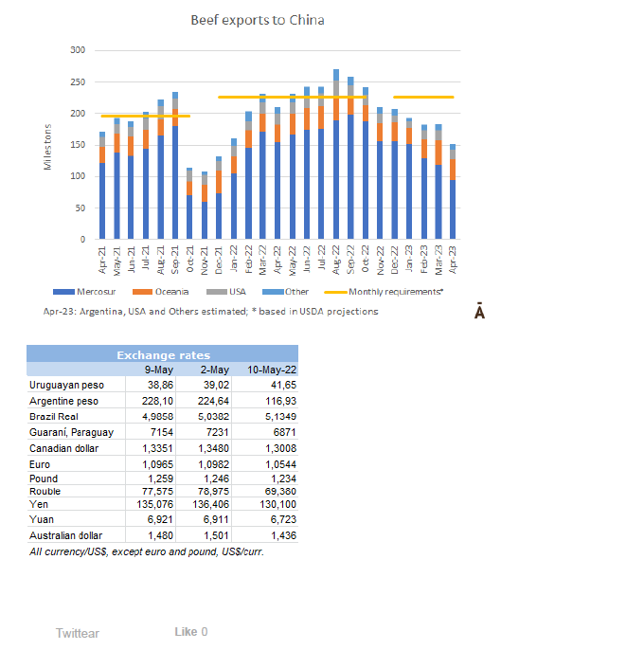Click the Exchange rates table header

tap(162, 354)
